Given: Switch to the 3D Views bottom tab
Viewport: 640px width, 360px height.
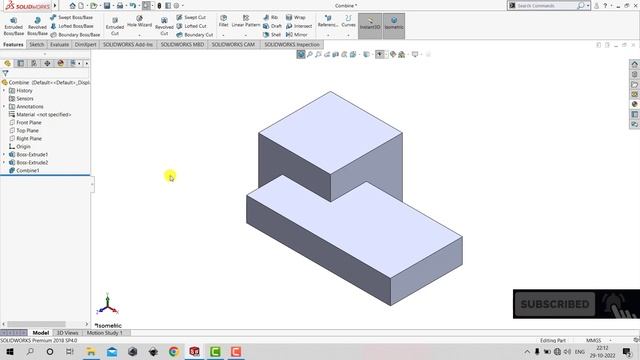Looking at the screenshot, I should [x=68, y=333].
